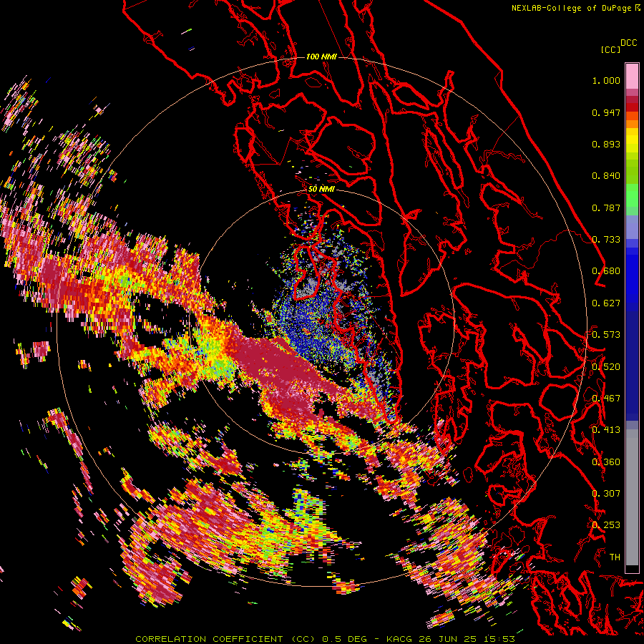The width and height of the screenshot is (644, 644).
Task: Click the 0.627 color scale value
Action: pos(606,303)
